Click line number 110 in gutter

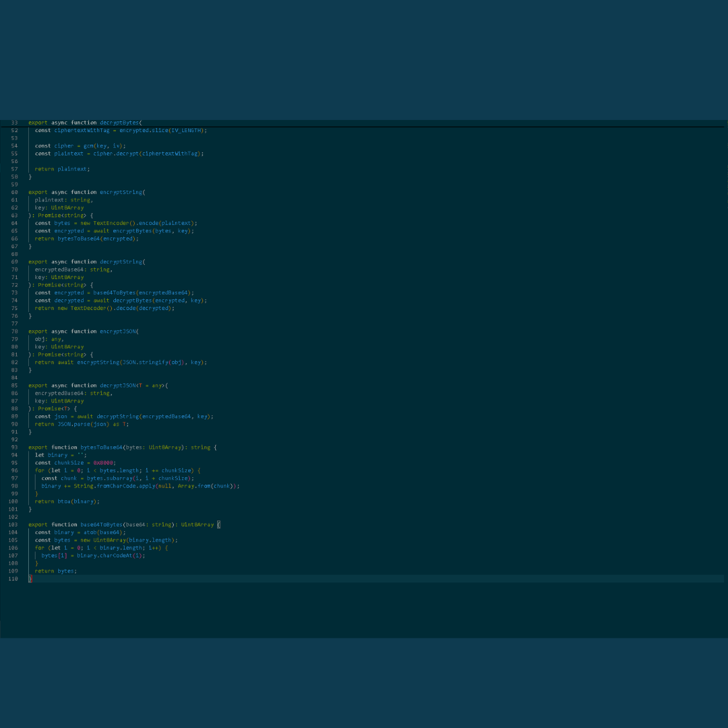point(13,579)
